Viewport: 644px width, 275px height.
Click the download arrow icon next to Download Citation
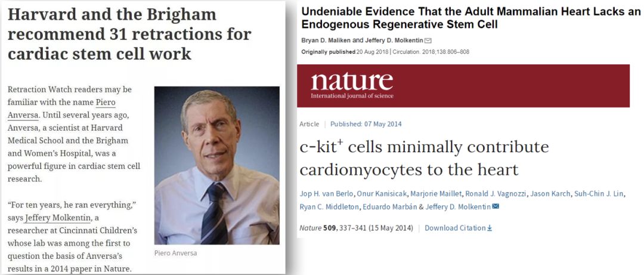[x=490, y=228]
